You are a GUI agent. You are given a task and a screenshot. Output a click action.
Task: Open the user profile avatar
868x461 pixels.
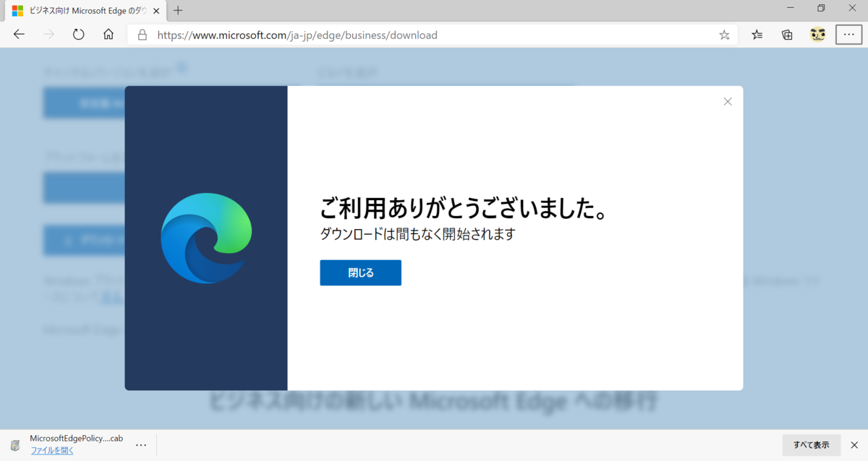point(818,35)
